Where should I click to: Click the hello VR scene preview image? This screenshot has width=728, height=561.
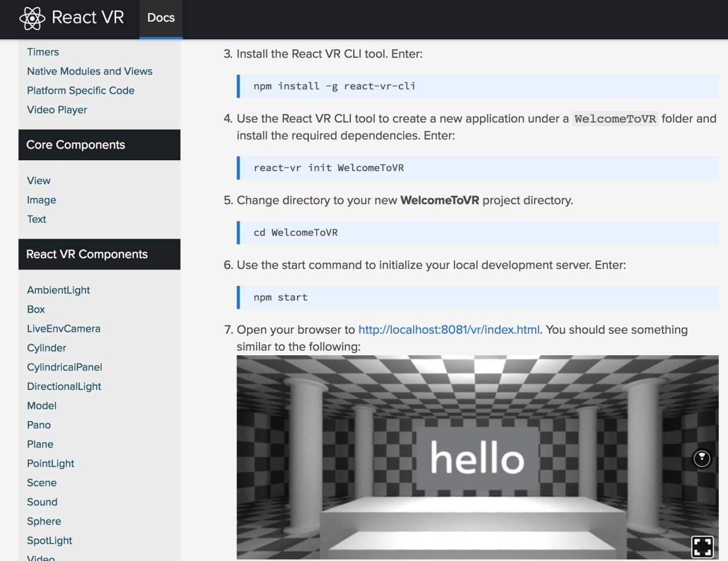coord(478,458)
